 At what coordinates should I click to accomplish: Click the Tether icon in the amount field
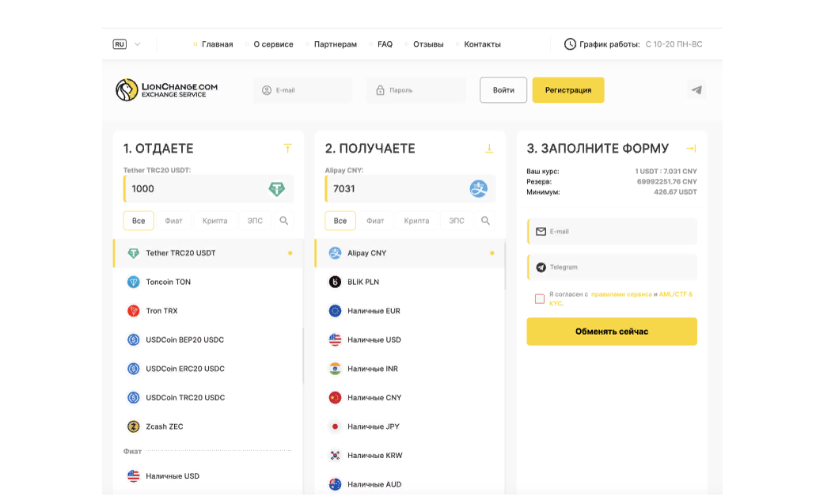pos(276,189)
